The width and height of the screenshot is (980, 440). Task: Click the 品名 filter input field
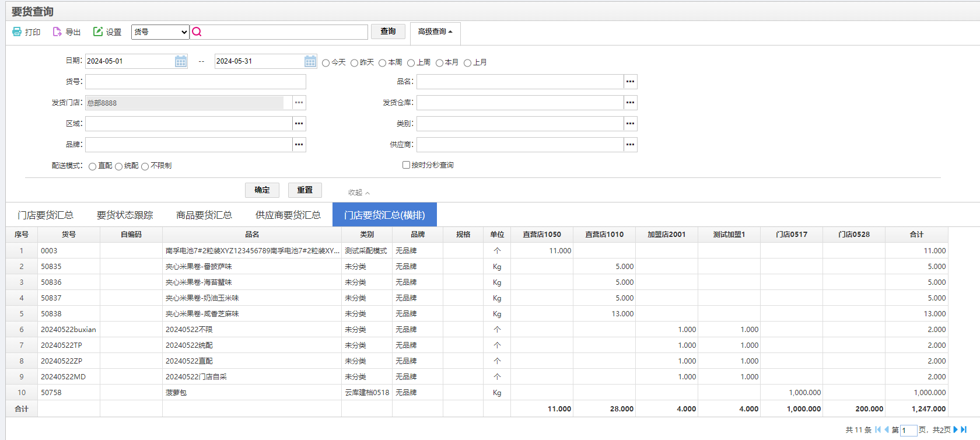tap(520, 82)
